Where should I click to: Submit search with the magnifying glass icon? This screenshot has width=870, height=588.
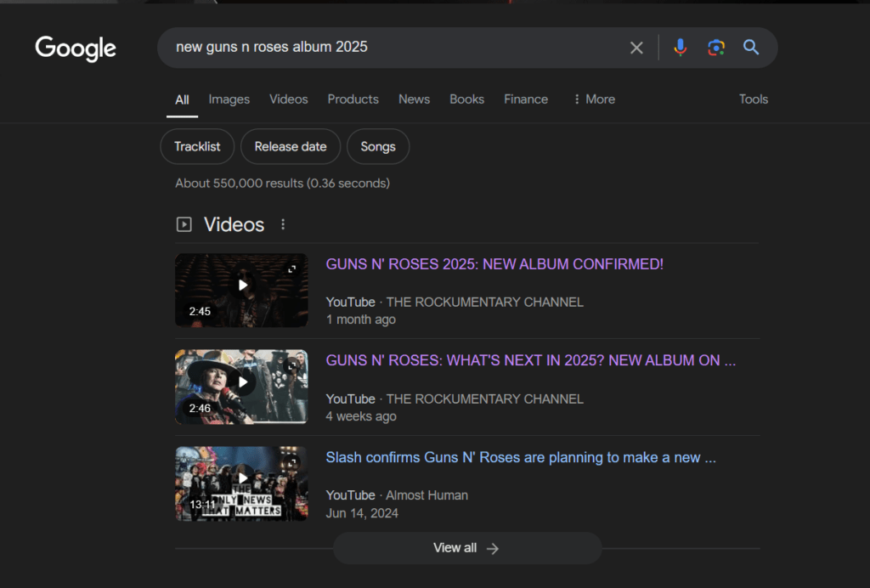tap(751, 48)
